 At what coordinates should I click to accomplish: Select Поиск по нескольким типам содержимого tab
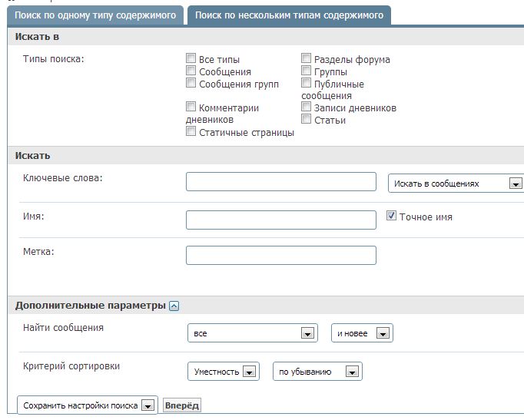289,15
